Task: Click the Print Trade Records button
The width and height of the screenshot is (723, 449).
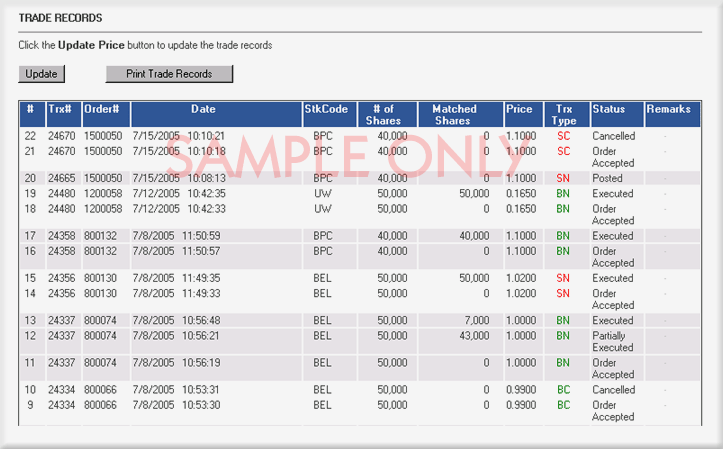Action: coord(169,74)
